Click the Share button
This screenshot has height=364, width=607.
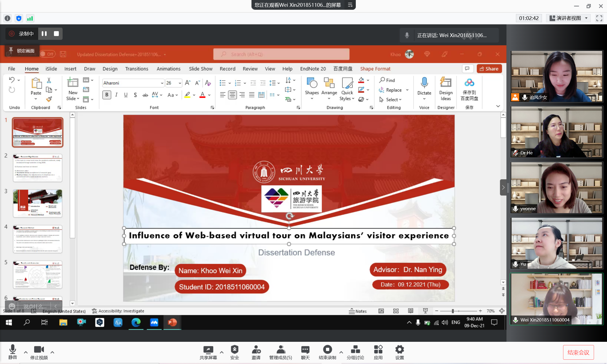tap(489, 69)
